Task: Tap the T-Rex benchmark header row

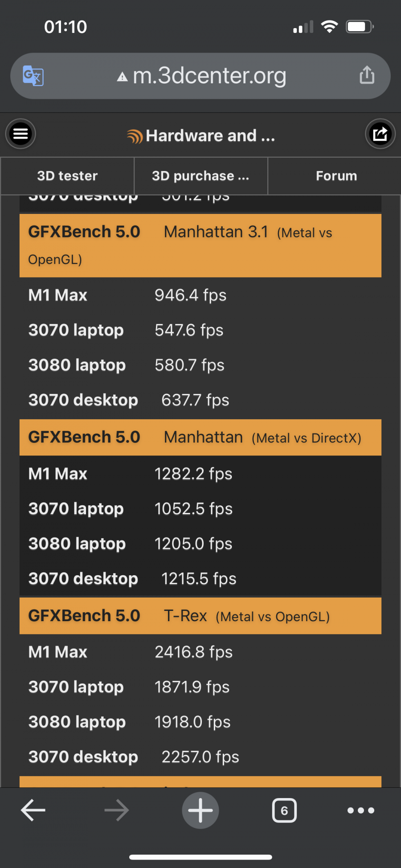Action: tap(200, 616)
